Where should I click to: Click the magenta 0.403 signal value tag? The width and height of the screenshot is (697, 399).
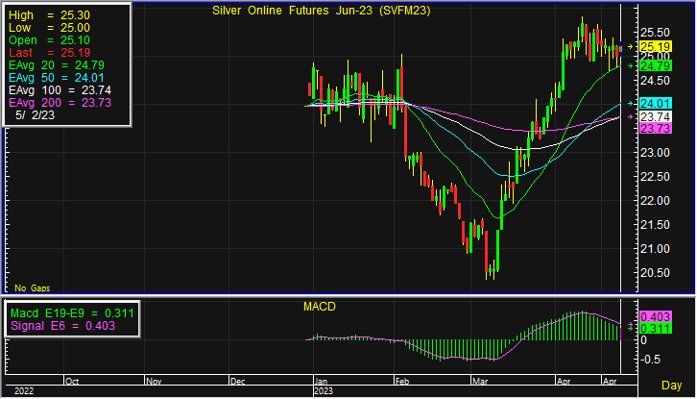655,317
